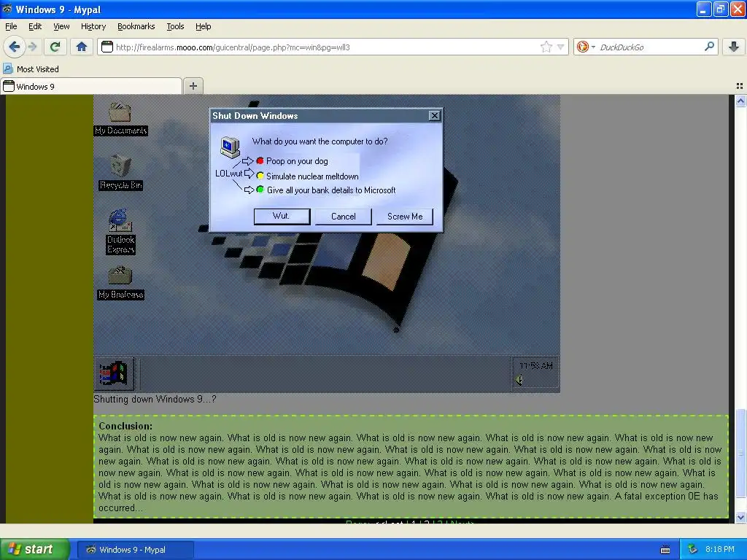Open the Help menu
The height and width of the screenshot is (560, 747).
coord(203,26)
